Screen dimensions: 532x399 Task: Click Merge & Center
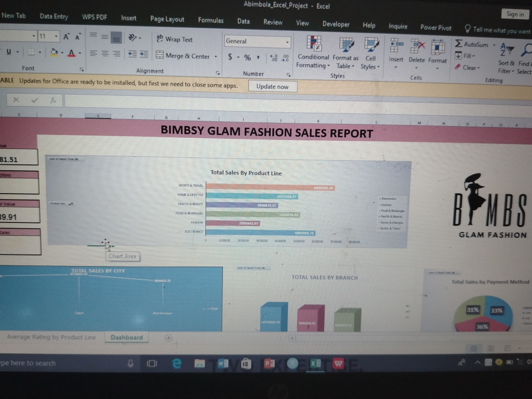(x=183, y=56)
